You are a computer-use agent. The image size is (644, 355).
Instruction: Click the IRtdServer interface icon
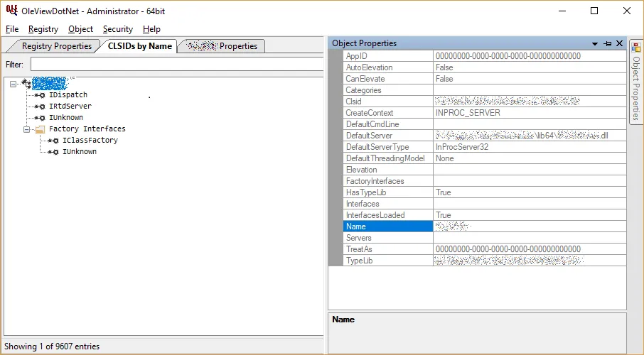click(x=40, y=106)
